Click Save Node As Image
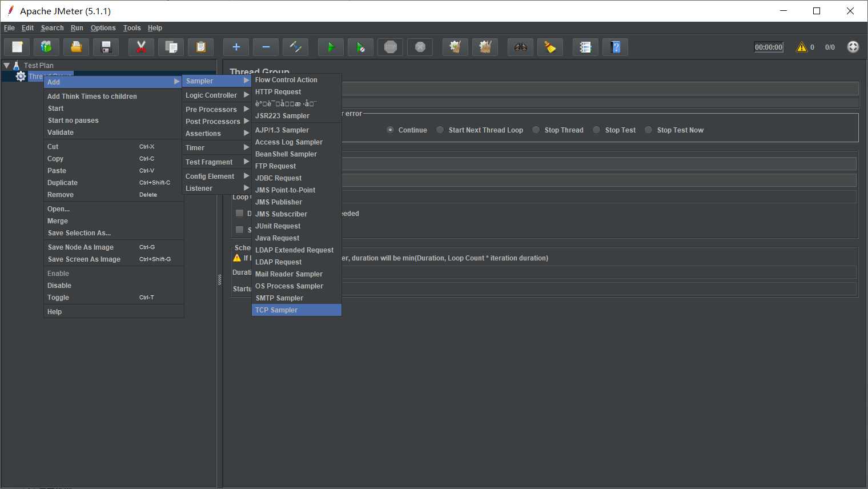This screenshot has width=868, height=489. tap(114, 247)
